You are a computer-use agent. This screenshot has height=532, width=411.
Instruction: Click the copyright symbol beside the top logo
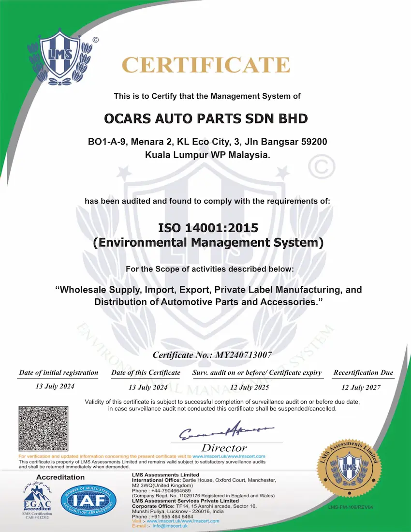coord(95,41)
